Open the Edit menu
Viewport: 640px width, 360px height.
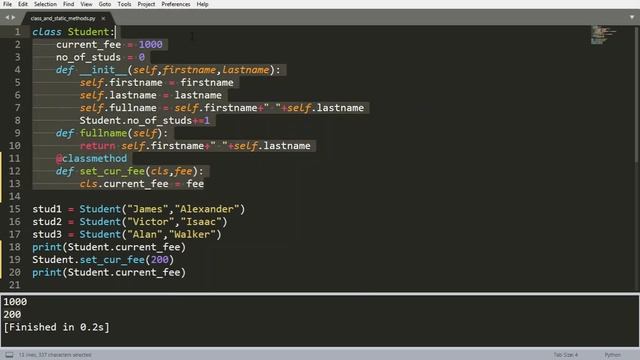(23, 4)
